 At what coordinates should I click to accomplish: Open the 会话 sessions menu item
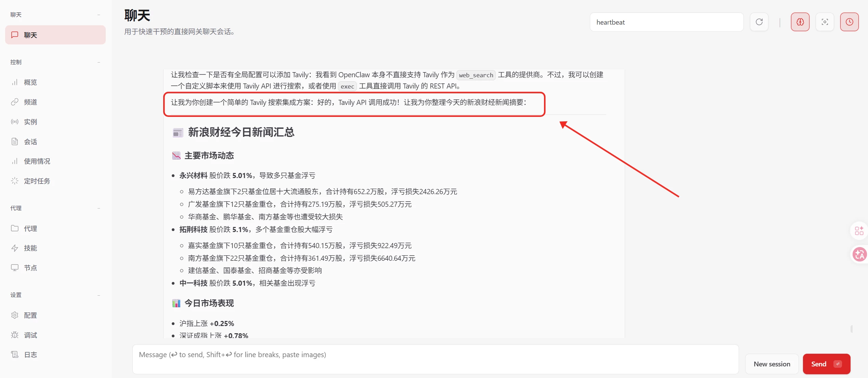point(30,141)
